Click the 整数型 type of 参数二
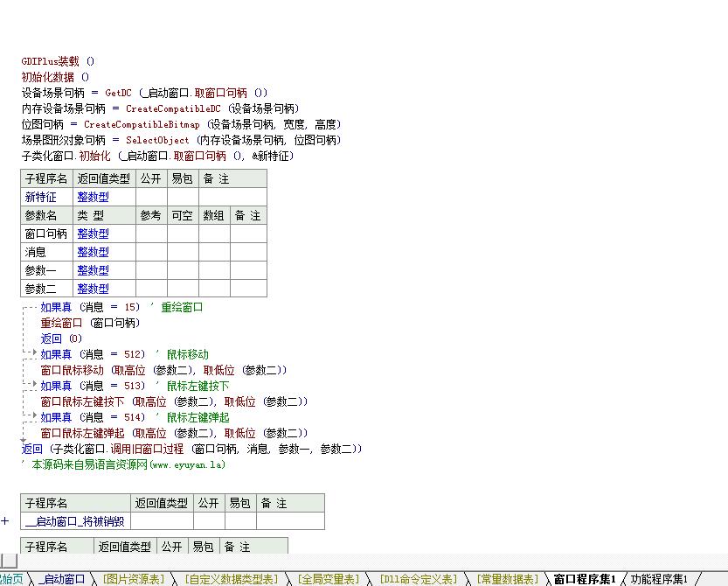This screenshot has height=586, width=728. (105, 289)
